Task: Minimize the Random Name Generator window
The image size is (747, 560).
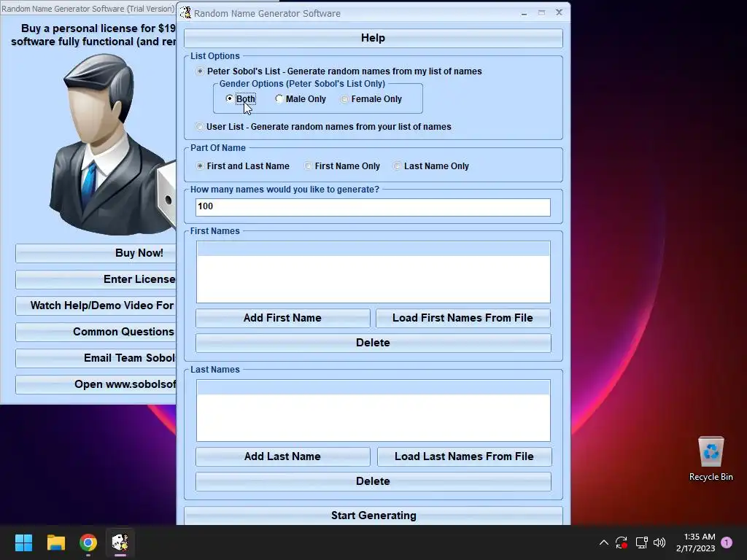Action: tap(524, 13)
